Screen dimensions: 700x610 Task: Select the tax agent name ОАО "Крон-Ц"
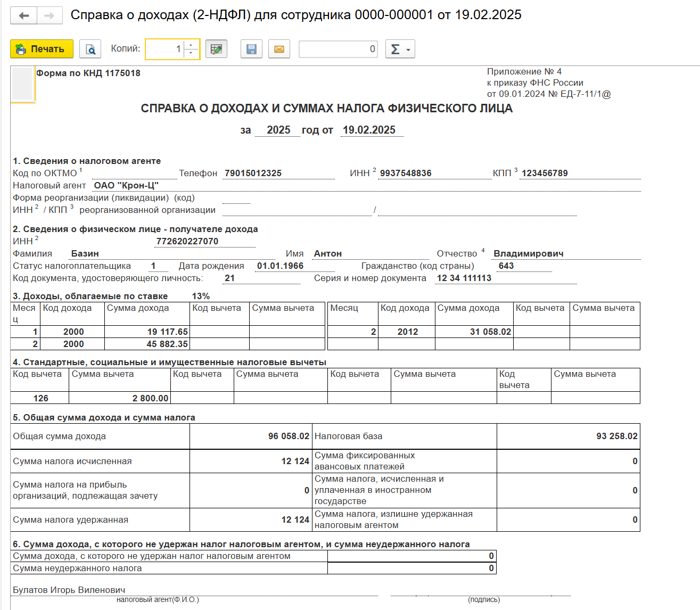(126, 186)
